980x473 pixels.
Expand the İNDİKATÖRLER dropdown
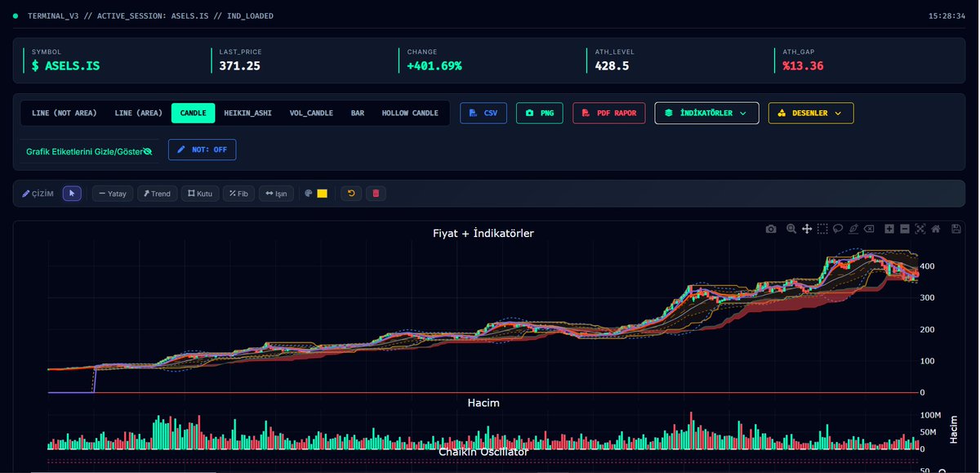point(706,113)
